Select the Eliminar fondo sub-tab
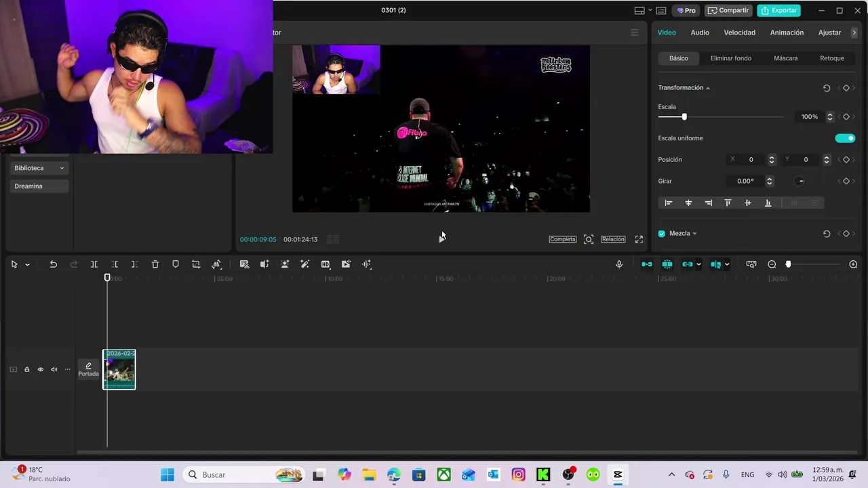The image size is (868, 488). click(730, 58)
